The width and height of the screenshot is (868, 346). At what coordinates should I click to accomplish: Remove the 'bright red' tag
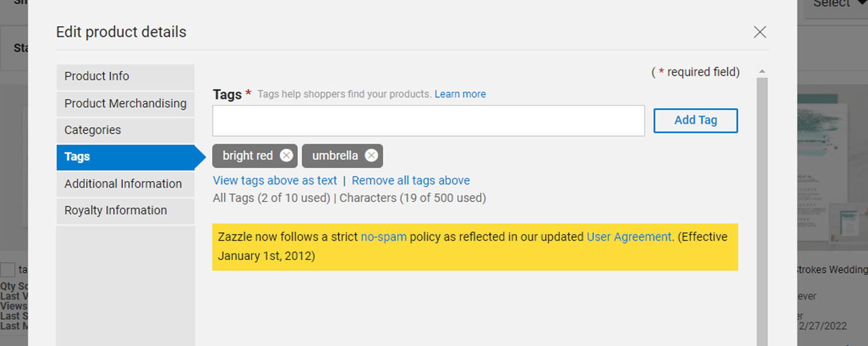tap(286, 156)
